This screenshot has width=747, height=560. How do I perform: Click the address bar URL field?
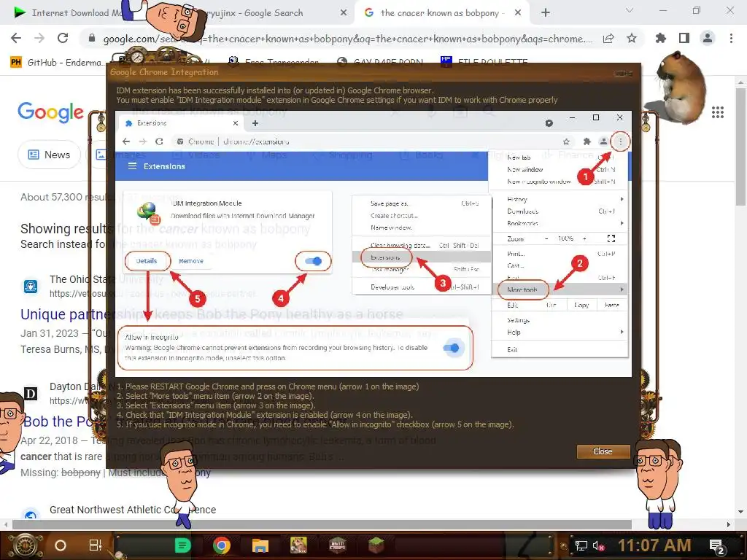click(x=348, y=39)
